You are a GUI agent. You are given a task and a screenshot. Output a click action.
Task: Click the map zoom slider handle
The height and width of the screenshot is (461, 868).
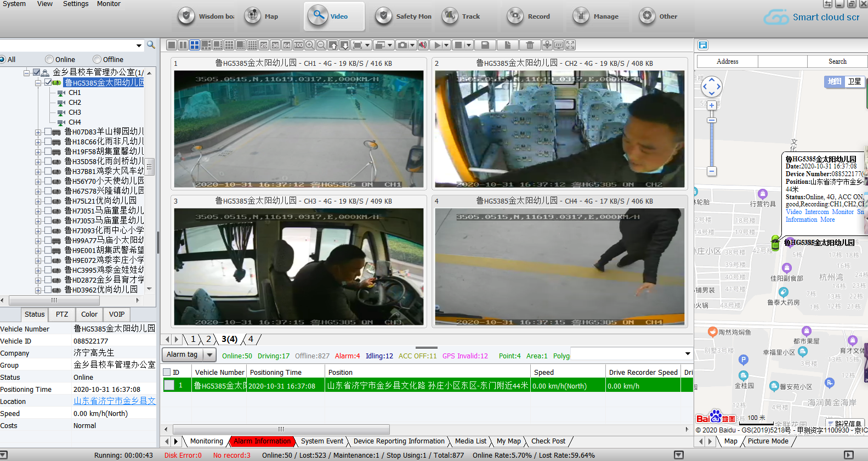point(712,120)
